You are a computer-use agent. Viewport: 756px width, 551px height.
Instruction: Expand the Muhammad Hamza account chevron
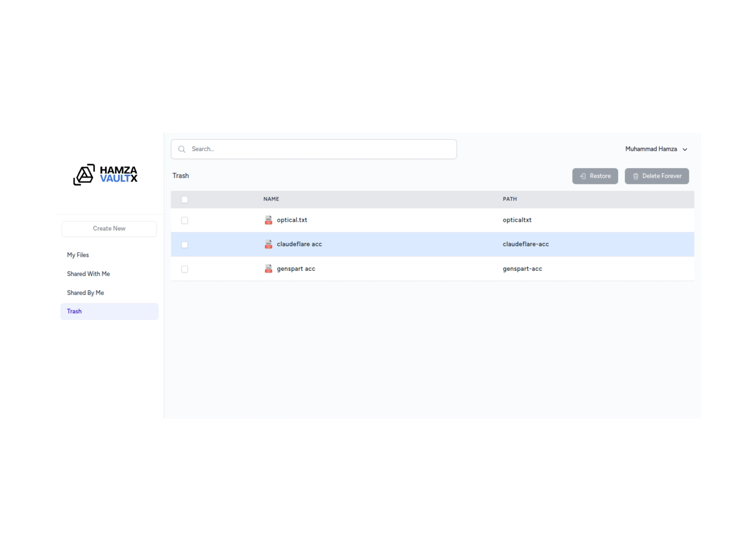[685, 149]
